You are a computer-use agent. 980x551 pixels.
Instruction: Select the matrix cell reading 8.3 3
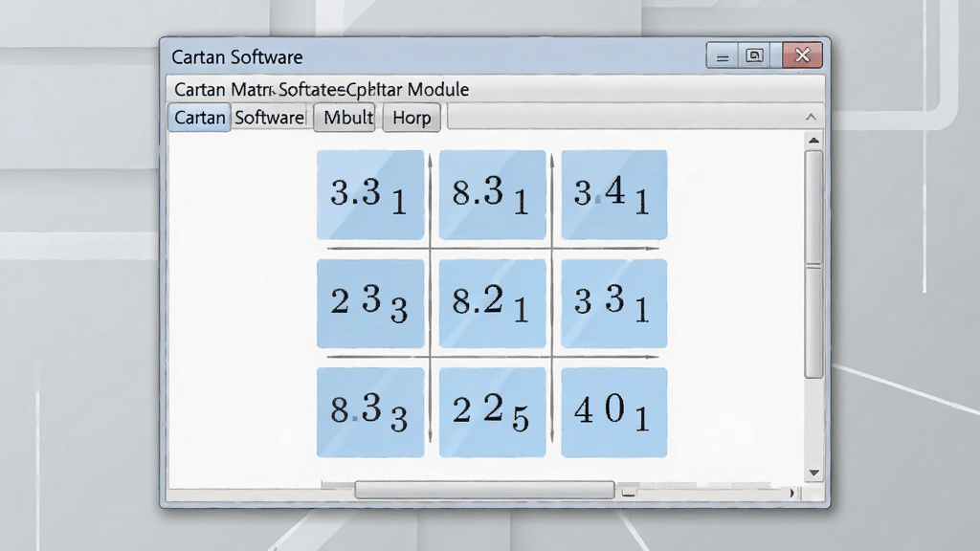pyautogui.click(x=370, y=412)
